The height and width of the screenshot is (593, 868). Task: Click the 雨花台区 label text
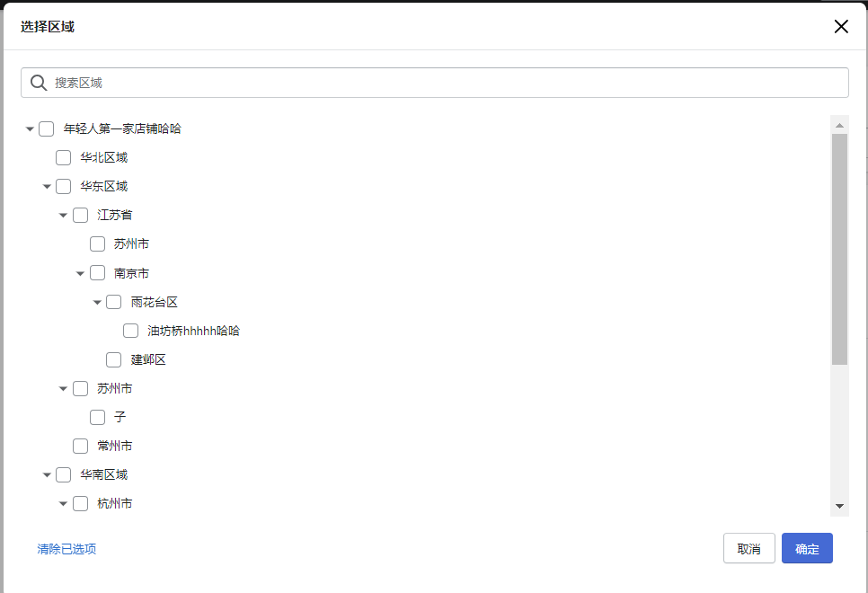[x=155, y=302]
